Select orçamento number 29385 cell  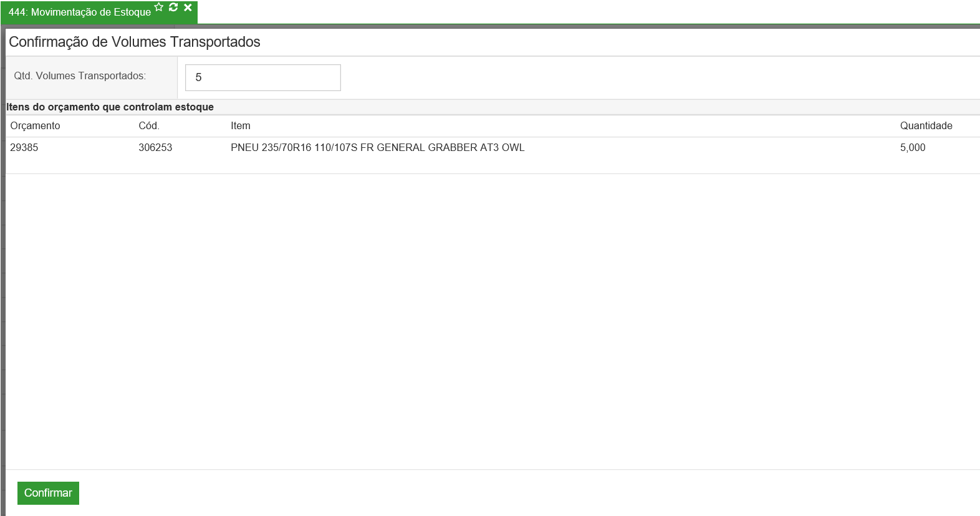click(x=24, y=147)
